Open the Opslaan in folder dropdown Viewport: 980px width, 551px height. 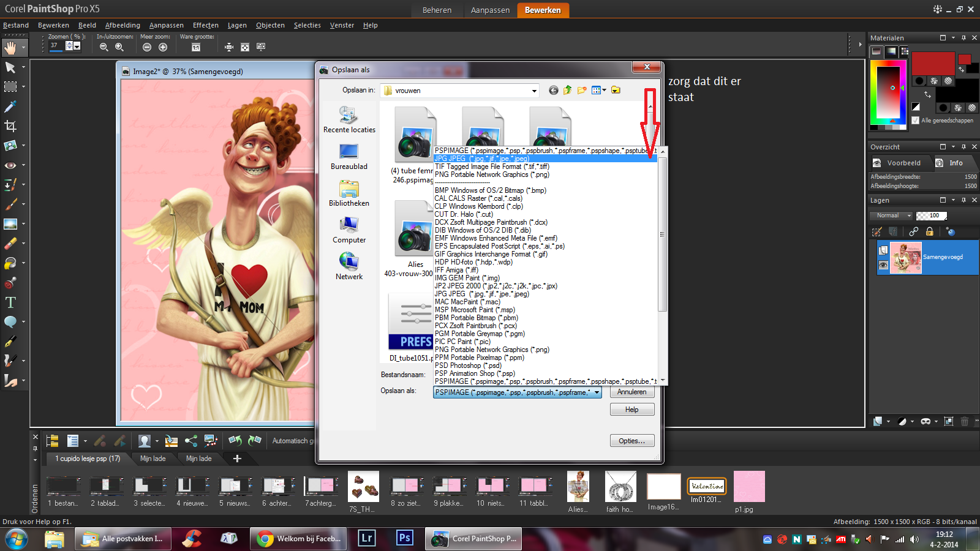[x=534, y=91]
